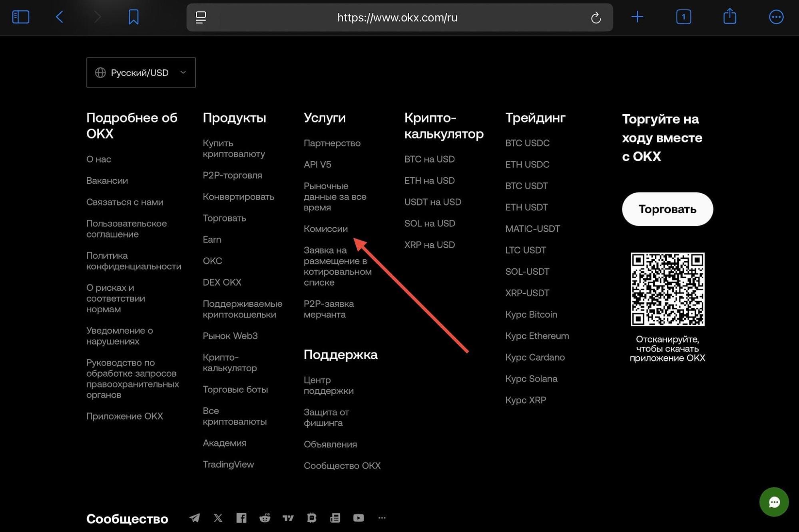Image resolution: width=799 pixels, height=532 pixels.
Task: Click the Safari share icon
Action: pyautogui.click(x=729, y=17)
